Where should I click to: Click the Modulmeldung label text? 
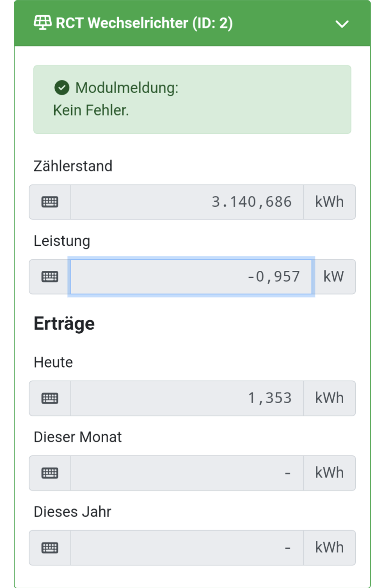pyautogui.click(x=127, y=88)
